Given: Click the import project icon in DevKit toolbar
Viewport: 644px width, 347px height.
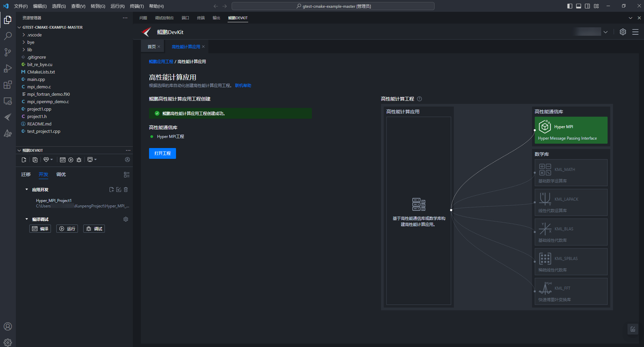Looking at the screenshot, I should [35, 160].
